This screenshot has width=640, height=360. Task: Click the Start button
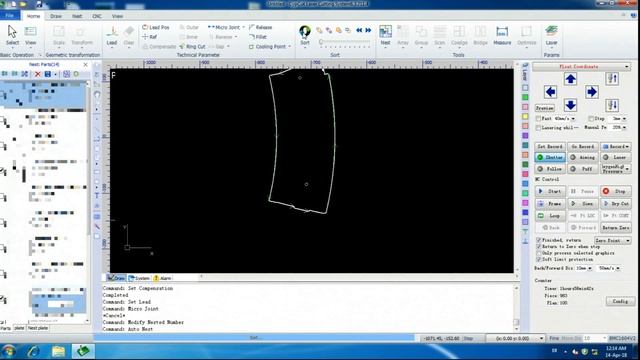coord(550,191)
